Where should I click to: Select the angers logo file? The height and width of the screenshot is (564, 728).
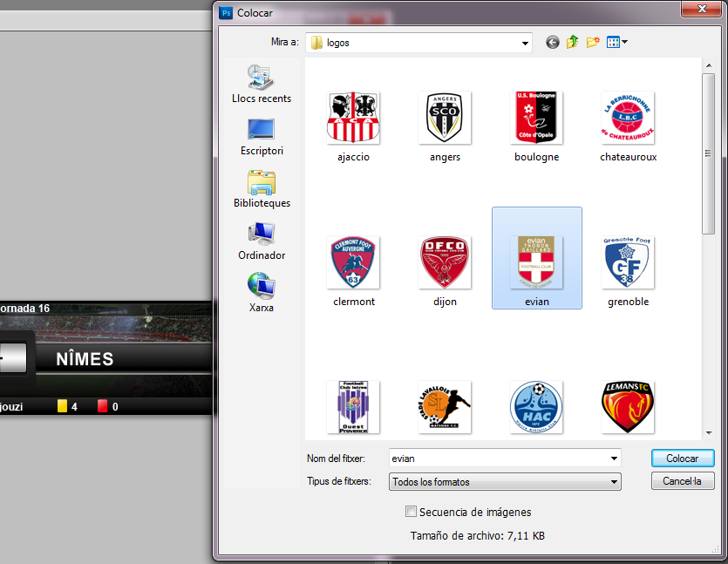tap(445, 126)
